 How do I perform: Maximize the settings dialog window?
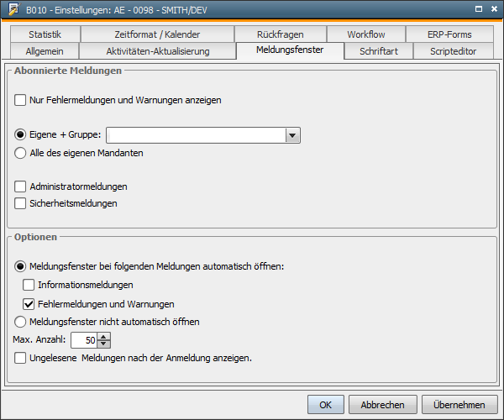pos(477,9)
